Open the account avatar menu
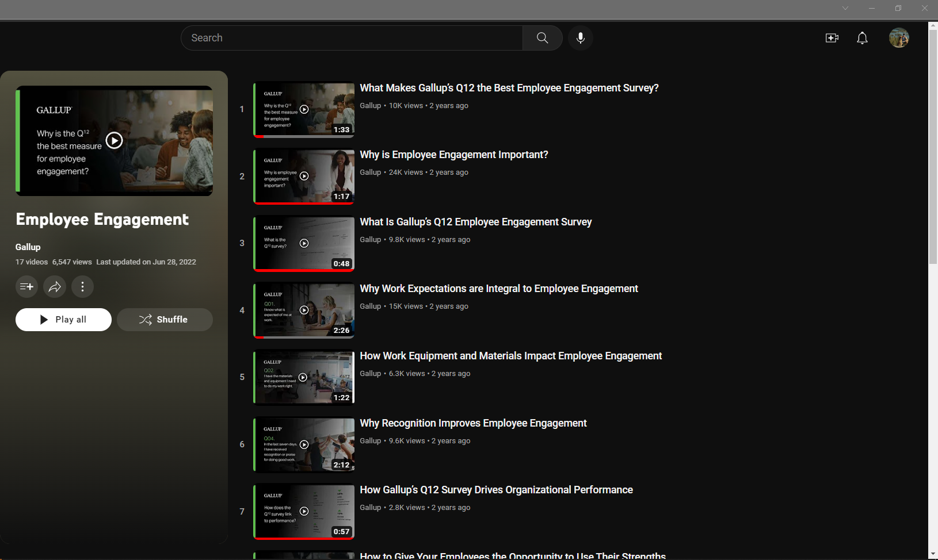Screen dimensions: 938x560 click(899, 38)
